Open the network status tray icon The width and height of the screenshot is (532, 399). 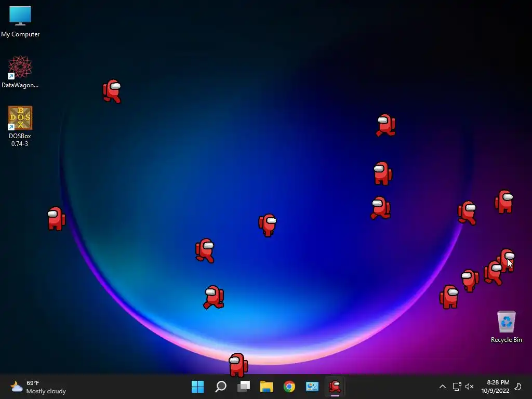click(457, 387)
